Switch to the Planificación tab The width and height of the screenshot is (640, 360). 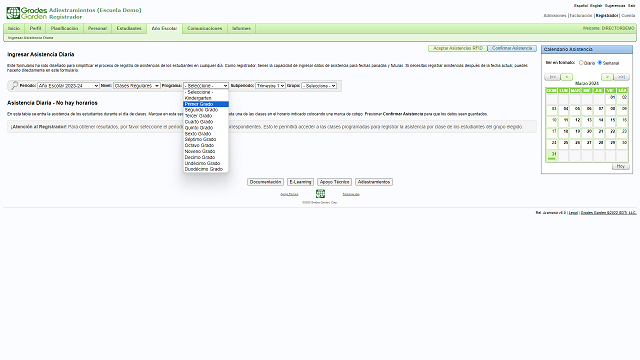click(x=64, y=29)
